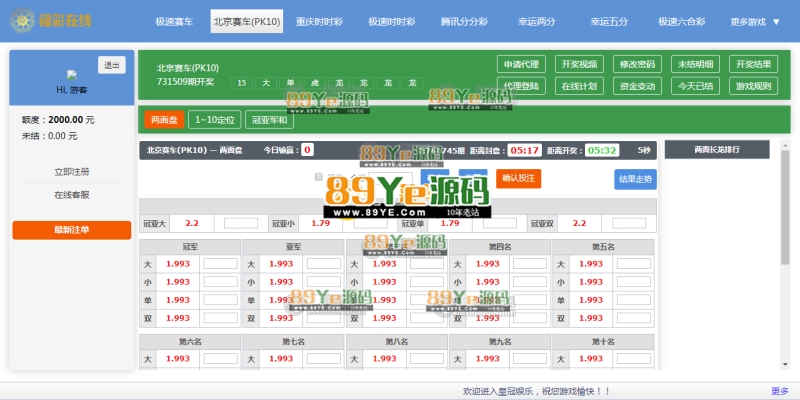Tick the checkbox left of 确认投注 button
Image resolution: width=800 pixels, height=400 pixels.
click(319, 177)
